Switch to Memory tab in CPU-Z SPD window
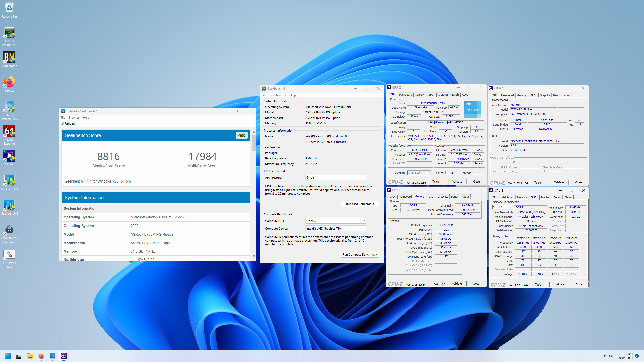 (522, 197)
